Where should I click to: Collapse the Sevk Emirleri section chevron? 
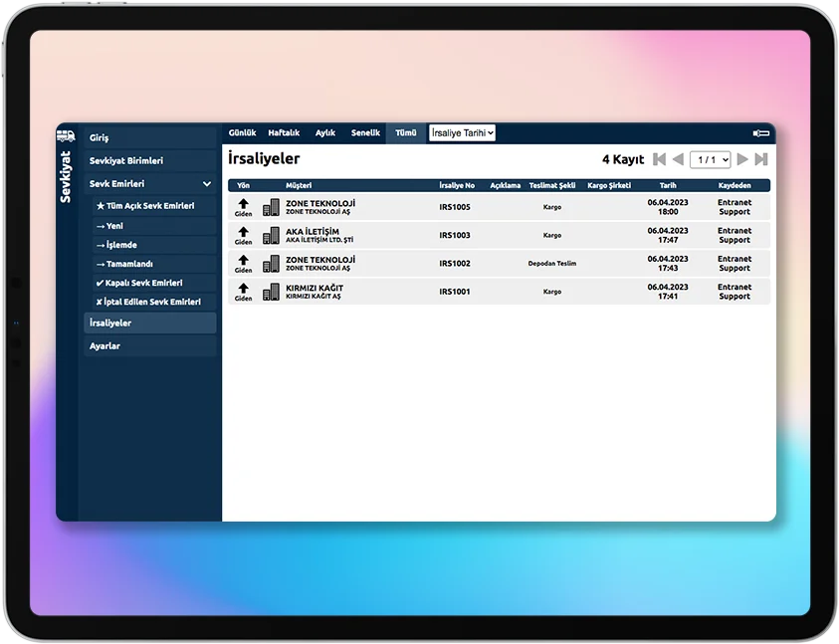pyautogui.click(x=207, y=184)
